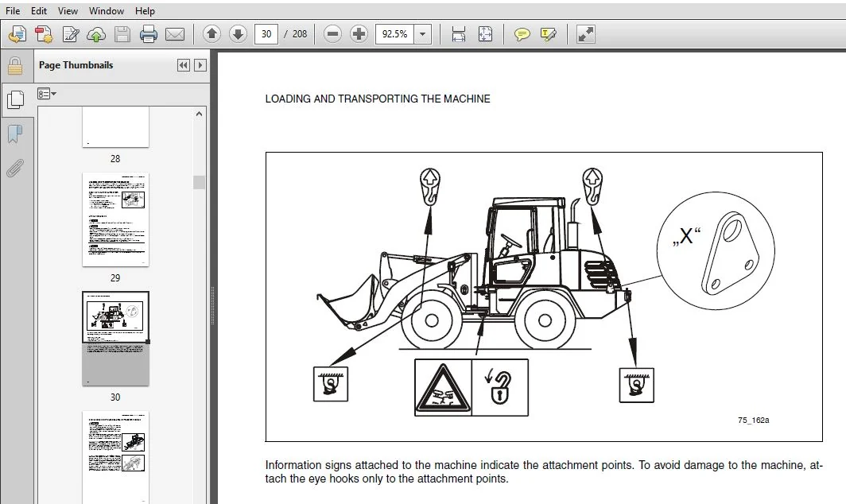Zoom out using the minus button

click(333, 34)
